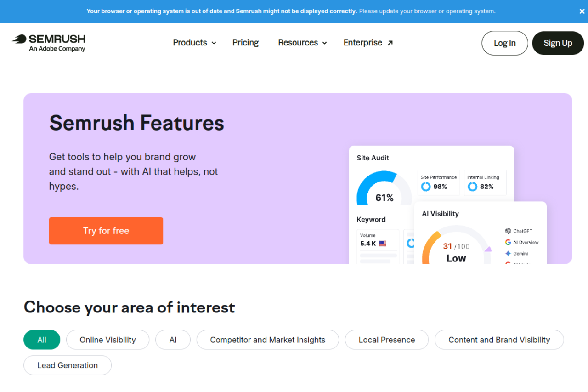Click the Site Performance ring icon

pyautogui.click(x=426, y=187)
